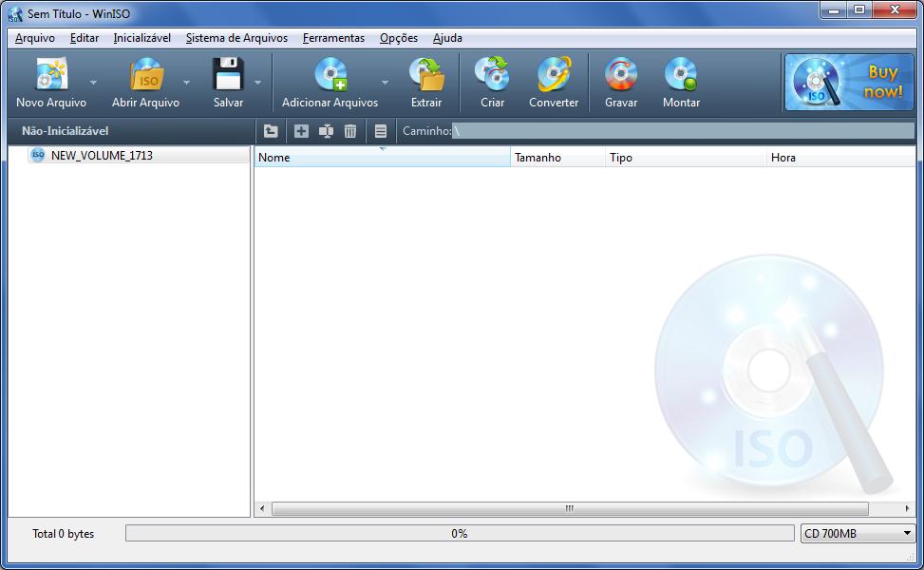Click the Gravar burn disc icon
This screenshot has width=924, height=570.
click(620, 74)
